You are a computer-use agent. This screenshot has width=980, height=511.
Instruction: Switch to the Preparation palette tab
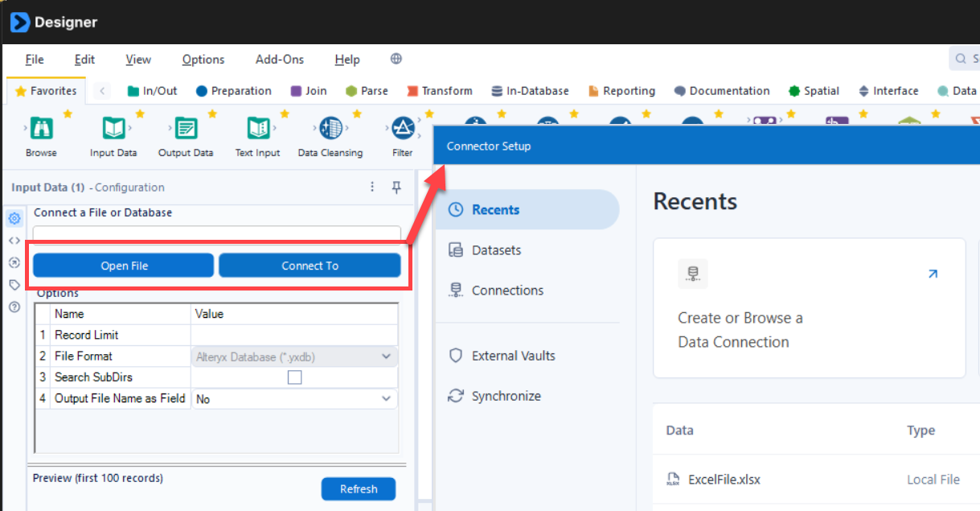pyautogui.click(x=234, y=91)
